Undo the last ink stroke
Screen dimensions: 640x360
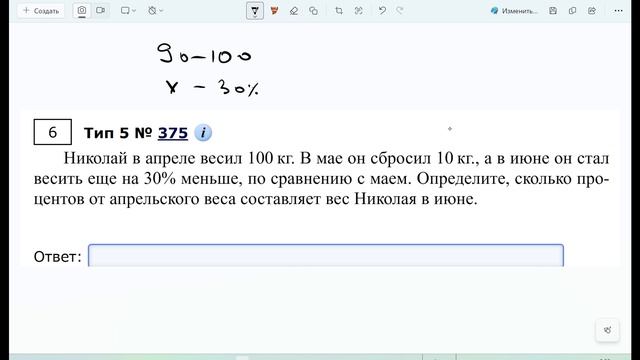point(382,11)
